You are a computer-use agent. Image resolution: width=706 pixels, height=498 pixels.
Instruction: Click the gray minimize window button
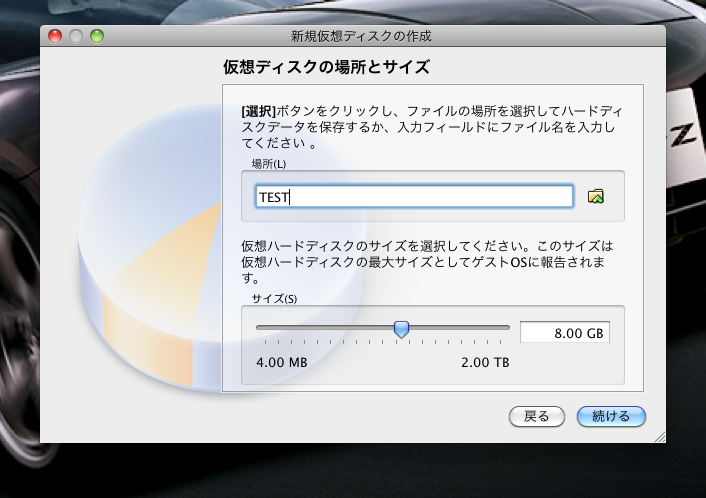76,36
